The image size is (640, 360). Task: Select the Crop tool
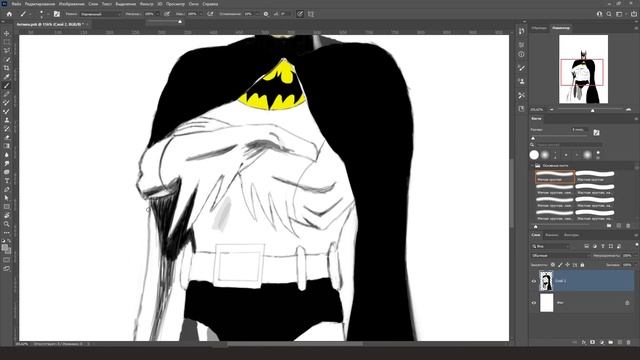pos(7,68)
